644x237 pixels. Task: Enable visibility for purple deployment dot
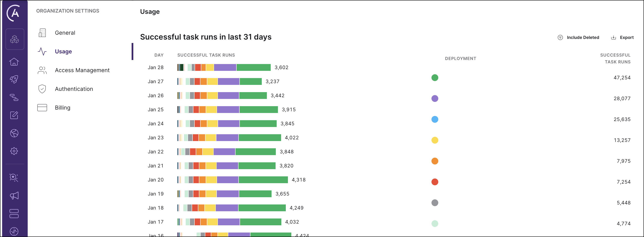point(434,98)
